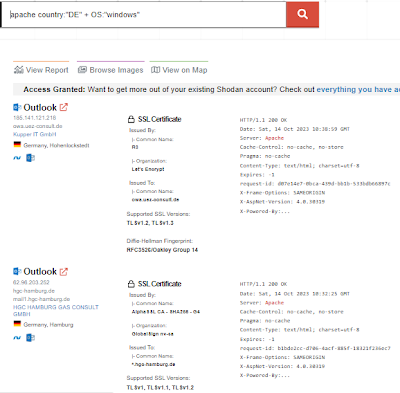
Task: Click Outlook favicon of the Kupper IT result
Action: 17,107
